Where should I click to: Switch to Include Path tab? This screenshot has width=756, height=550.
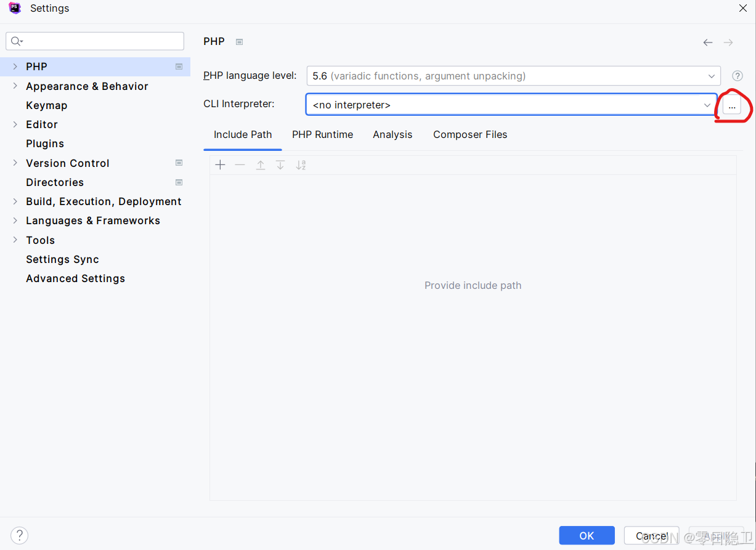243,134
